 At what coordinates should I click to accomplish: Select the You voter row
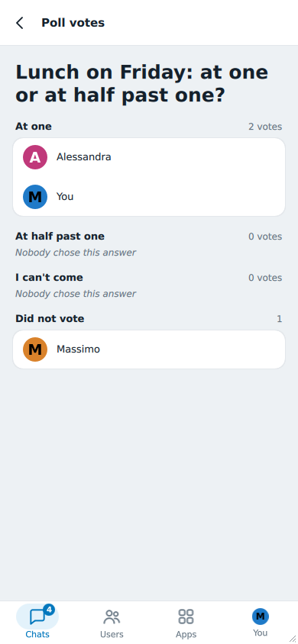(149, 197)
